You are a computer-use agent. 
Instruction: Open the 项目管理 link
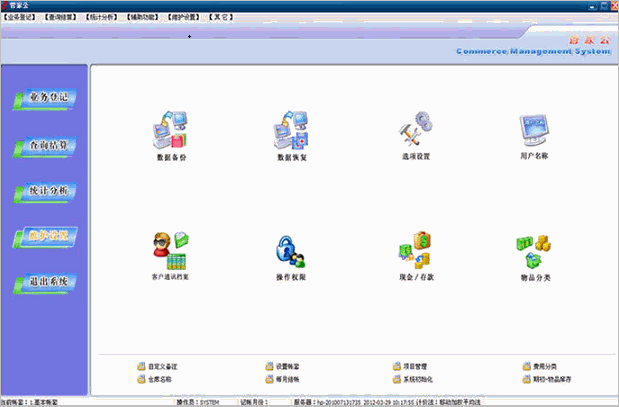[410, 367]
